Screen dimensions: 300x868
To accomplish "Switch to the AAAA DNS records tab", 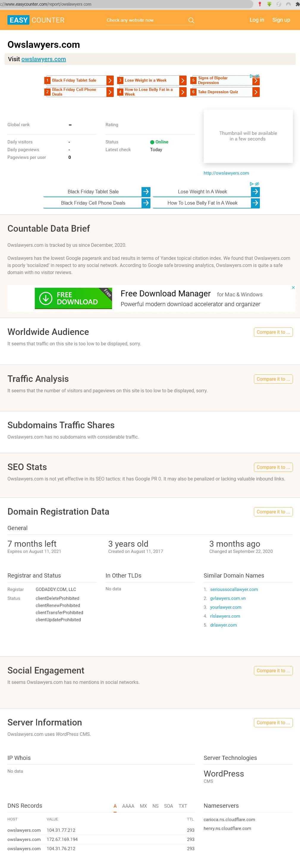I will [128, 806].
